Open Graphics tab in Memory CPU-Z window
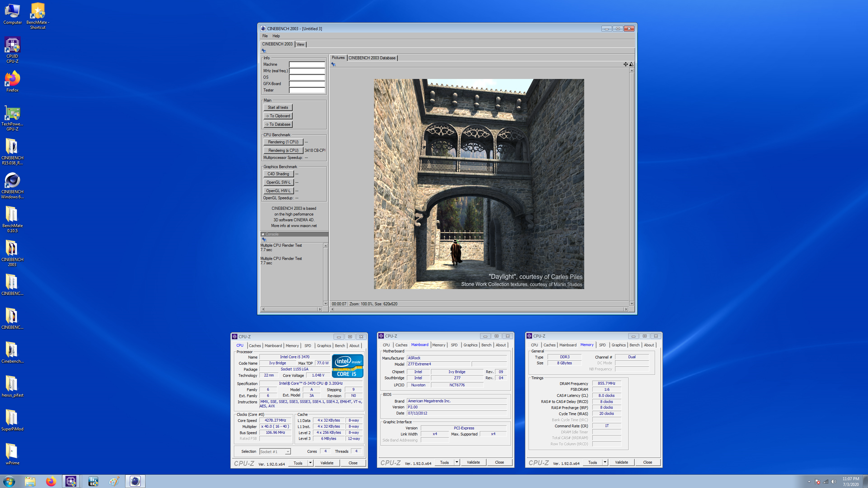 [x=618, y=345]
